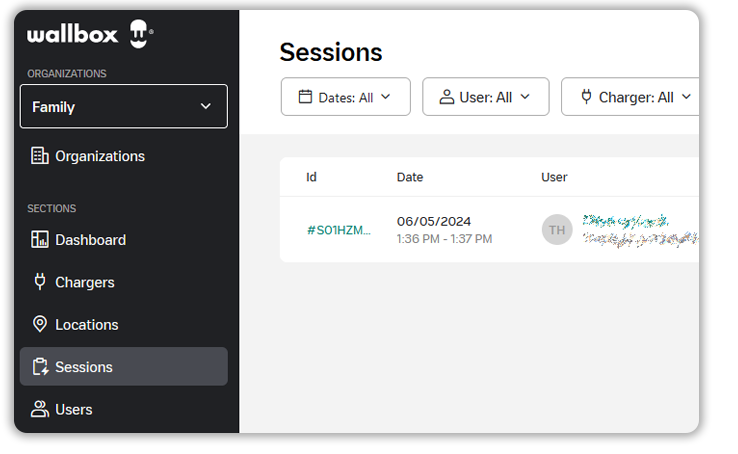Open session #S01HZM link
Screen dimensions: 738x454
[x=338, y=230]
